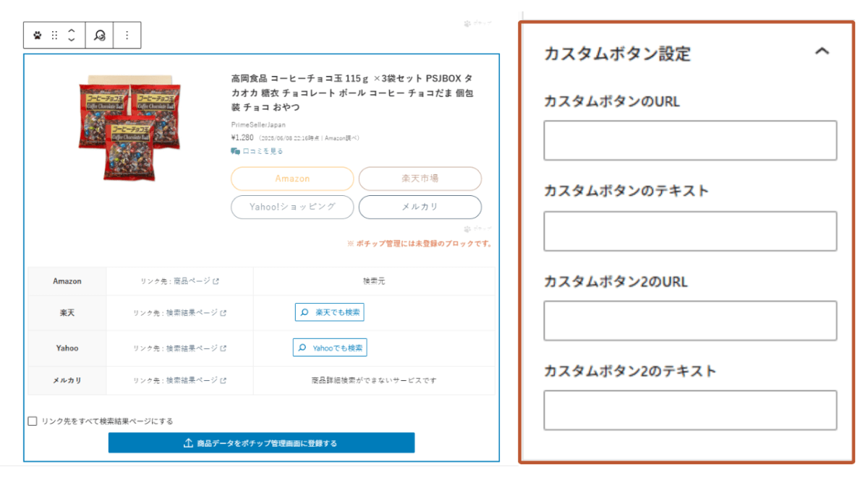The height and width of the screenshot is (488, 868).
Task: Click the external link icon in Yahoo row
Action: pyautogui.click(x=223, y=348)
